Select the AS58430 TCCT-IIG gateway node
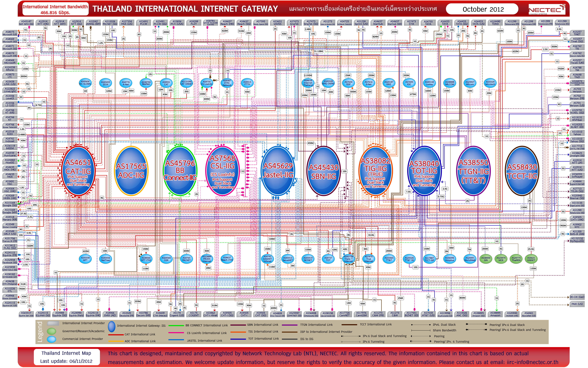 coord(522,171)
